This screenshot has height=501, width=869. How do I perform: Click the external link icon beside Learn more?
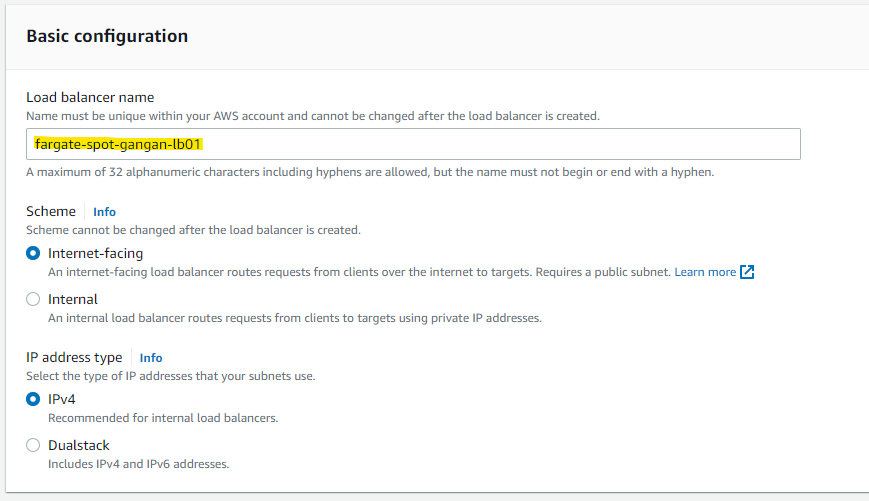click(747, 272)
